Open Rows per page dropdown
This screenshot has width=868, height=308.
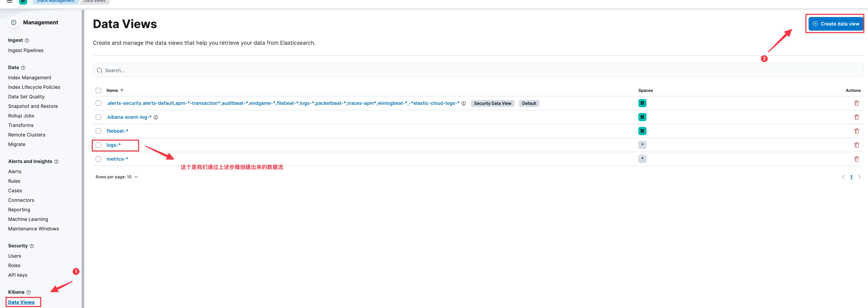pos(117,177)
